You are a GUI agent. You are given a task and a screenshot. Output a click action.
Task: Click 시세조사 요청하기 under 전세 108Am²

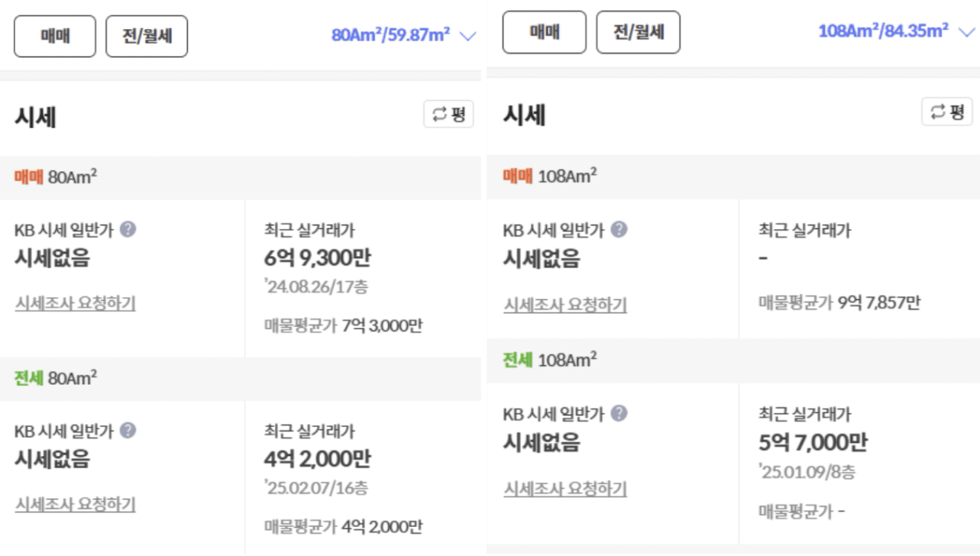click(565, 489)
